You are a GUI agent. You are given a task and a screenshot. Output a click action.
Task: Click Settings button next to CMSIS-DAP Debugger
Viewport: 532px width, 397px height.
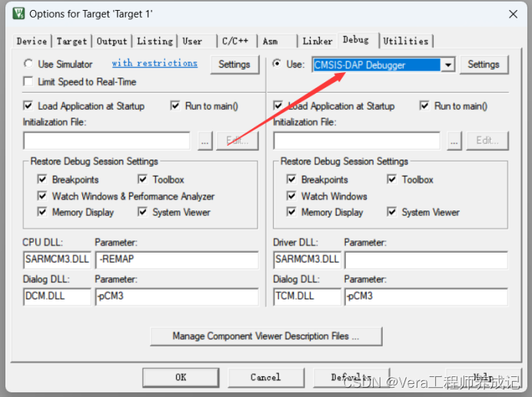coord(484,64)
